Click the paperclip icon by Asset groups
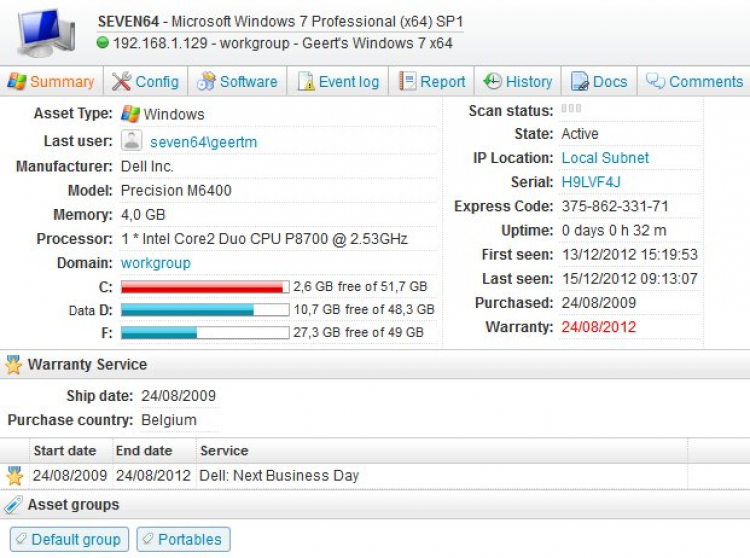750x558 pixels. [x=13, y=505]
